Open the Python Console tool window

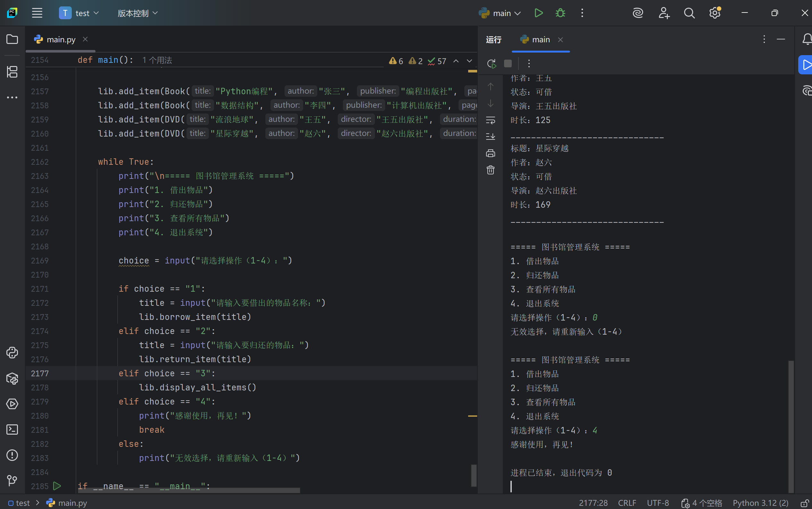12,353
